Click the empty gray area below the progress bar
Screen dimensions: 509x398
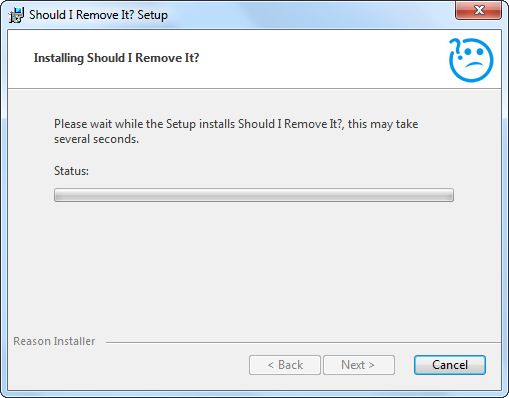click(x=254, y=267)
